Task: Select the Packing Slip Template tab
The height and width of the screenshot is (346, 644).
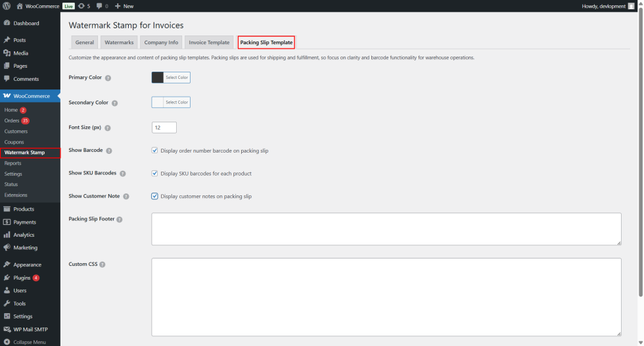Action: coord(266,42)
